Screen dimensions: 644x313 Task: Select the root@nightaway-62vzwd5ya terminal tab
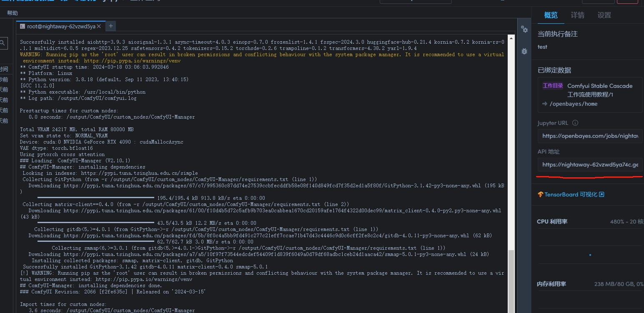pos(61,26)
